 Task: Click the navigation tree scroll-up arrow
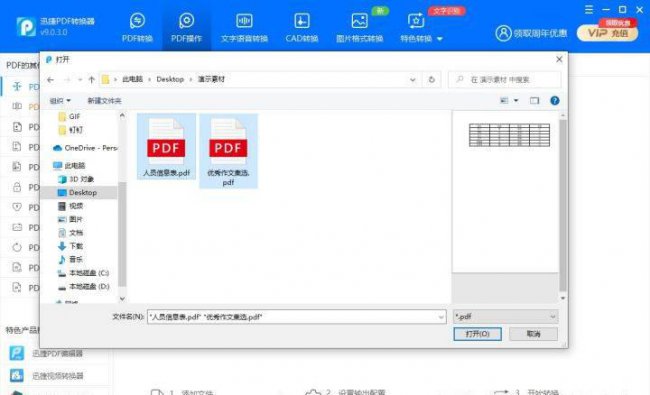[122, 116]
